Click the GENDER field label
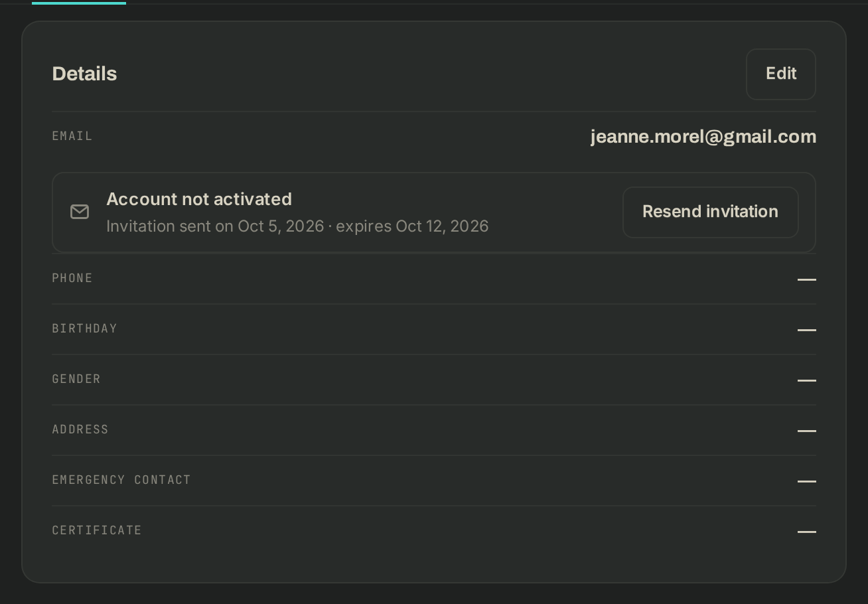 [76, 379]
